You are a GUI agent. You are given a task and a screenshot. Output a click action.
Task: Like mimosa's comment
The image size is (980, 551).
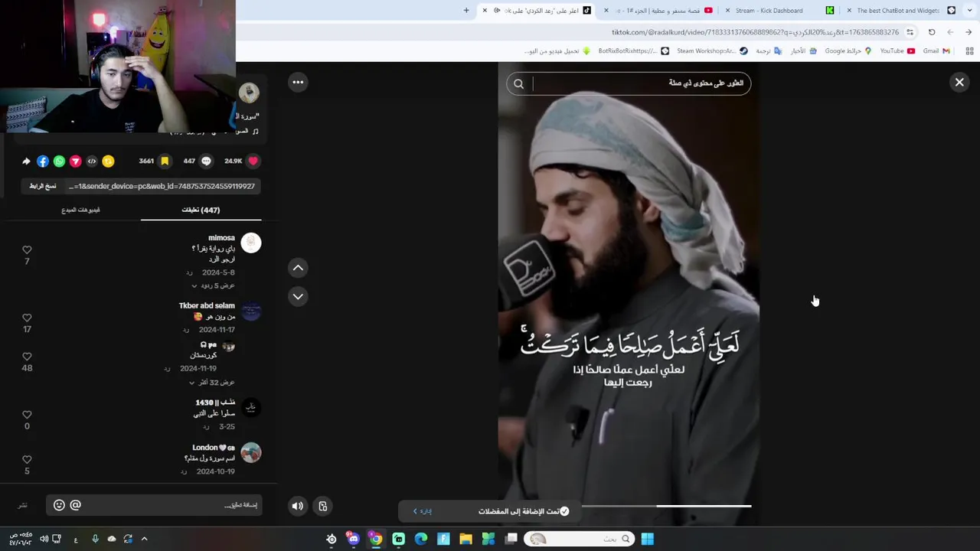27,250
